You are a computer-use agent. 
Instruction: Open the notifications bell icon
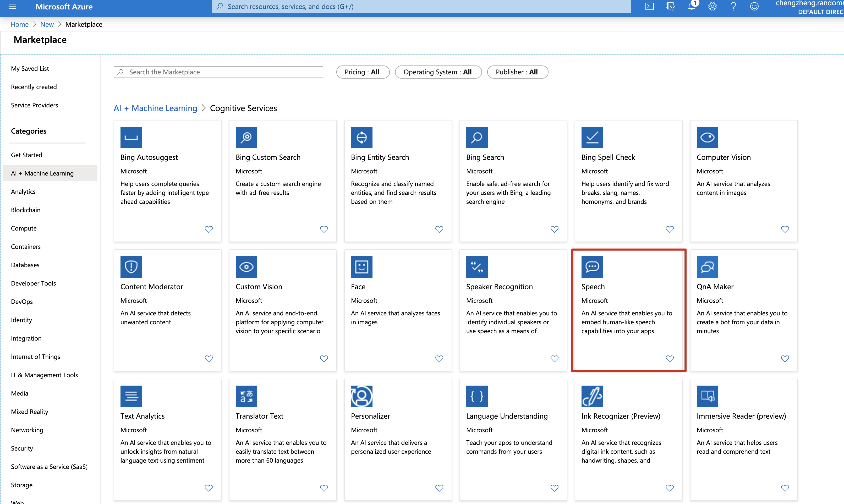click(691, 7)
